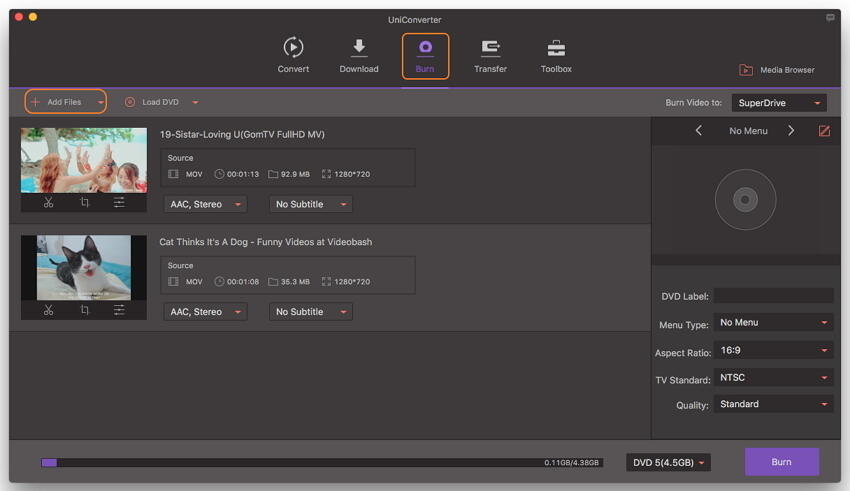Click the Cat Thinks It's A Dog thumbnail

click(x=83, y=268)
